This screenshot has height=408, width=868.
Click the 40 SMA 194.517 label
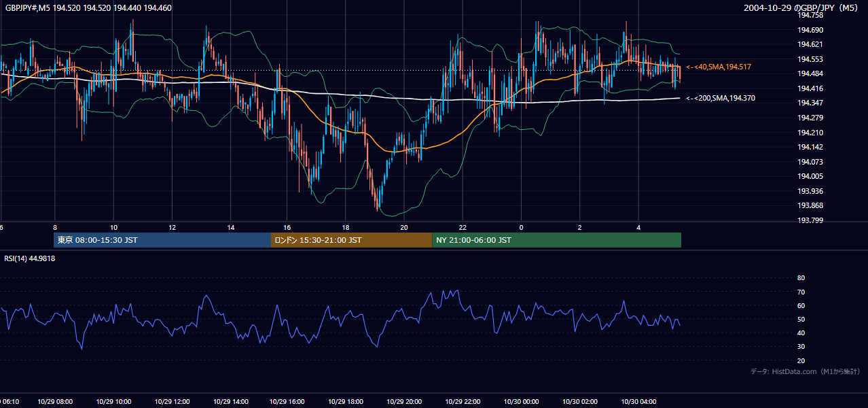pyautogui.click(x=719, y=67)
